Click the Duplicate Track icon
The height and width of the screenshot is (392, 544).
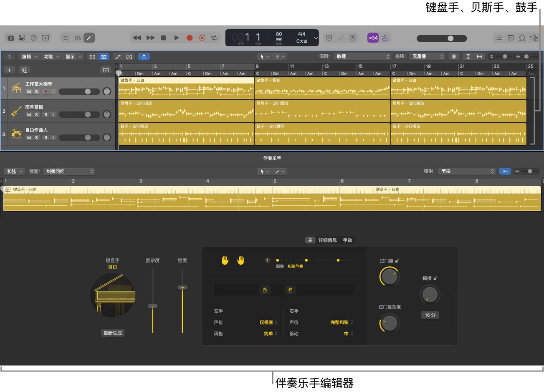(25, 70)
